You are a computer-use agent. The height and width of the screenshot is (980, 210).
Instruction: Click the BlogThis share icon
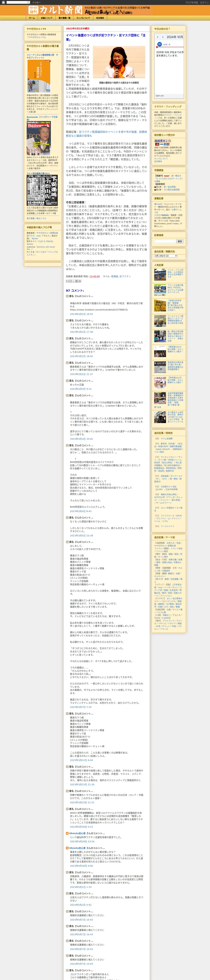pyautogui.click(x=70, y=281)
